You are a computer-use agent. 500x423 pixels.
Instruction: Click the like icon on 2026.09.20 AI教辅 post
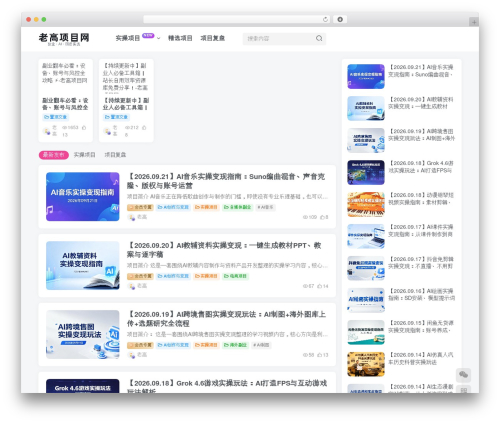tap(319, 286)
